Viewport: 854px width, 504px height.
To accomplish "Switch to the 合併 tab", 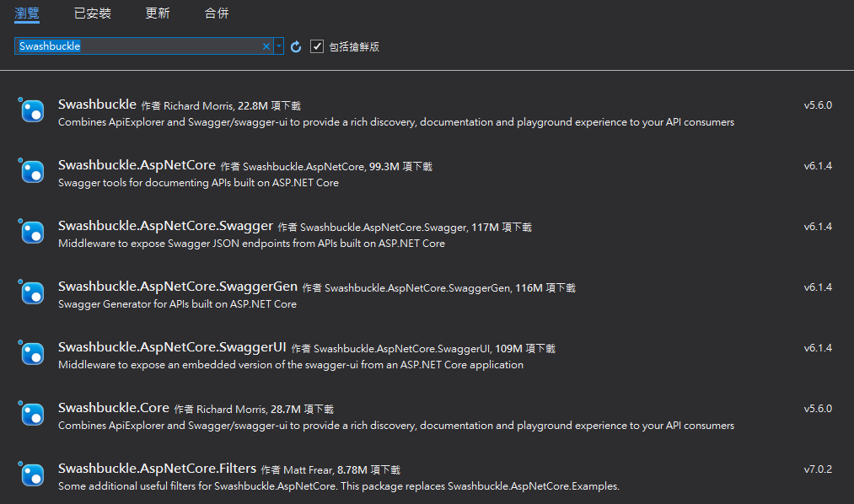I will pos(217,13).
